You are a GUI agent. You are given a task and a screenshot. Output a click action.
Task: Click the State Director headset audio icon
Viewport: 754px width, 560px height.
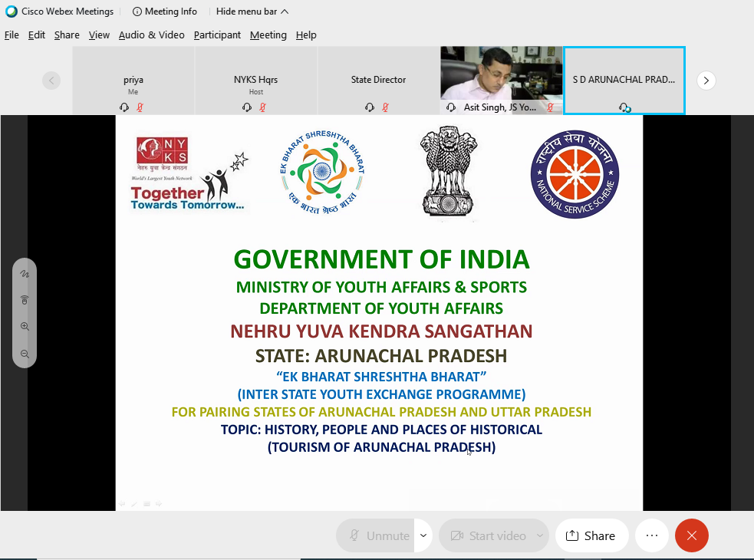369,107
